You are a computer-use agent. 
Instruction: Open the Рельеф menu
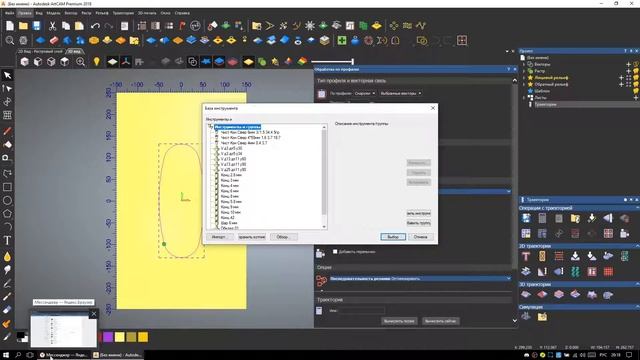click(102, 13)
